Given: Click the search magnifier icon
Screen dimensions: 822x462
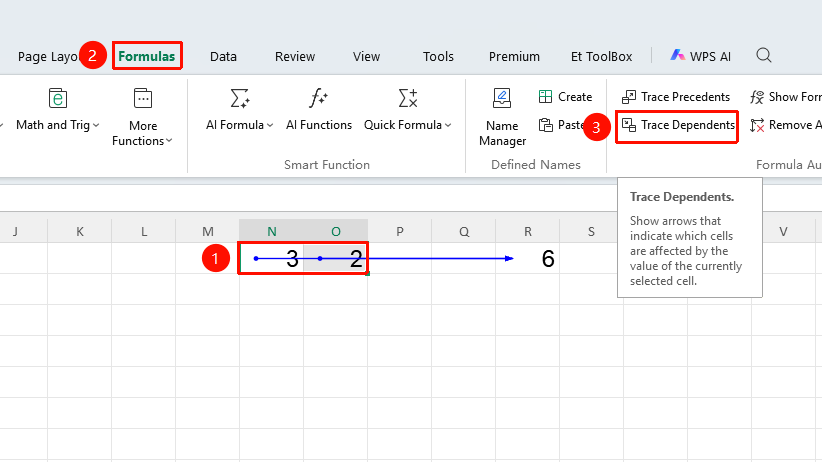Looking at the screenshot, I should coord(764,55).
